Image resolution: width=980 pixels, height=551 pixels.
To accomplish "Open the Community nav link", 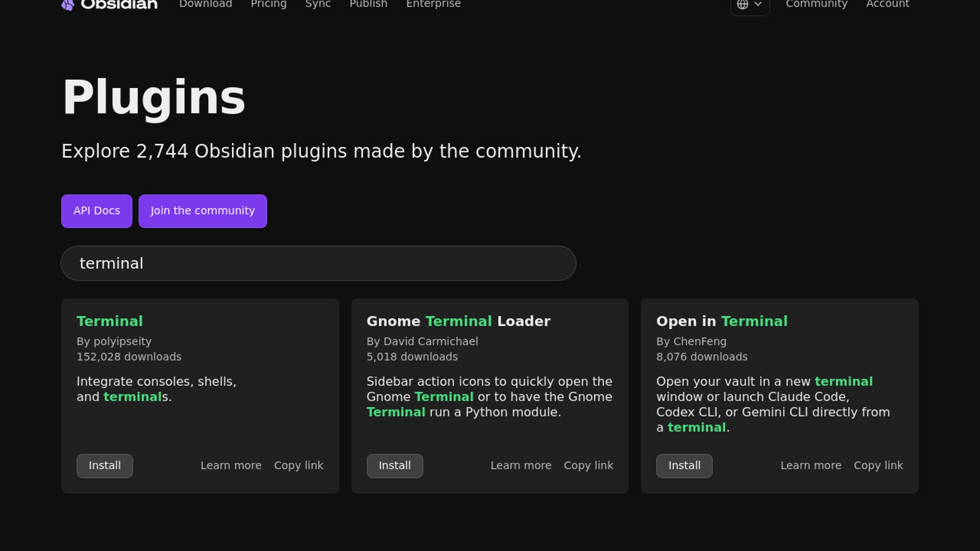I will [x=816, y=4].
